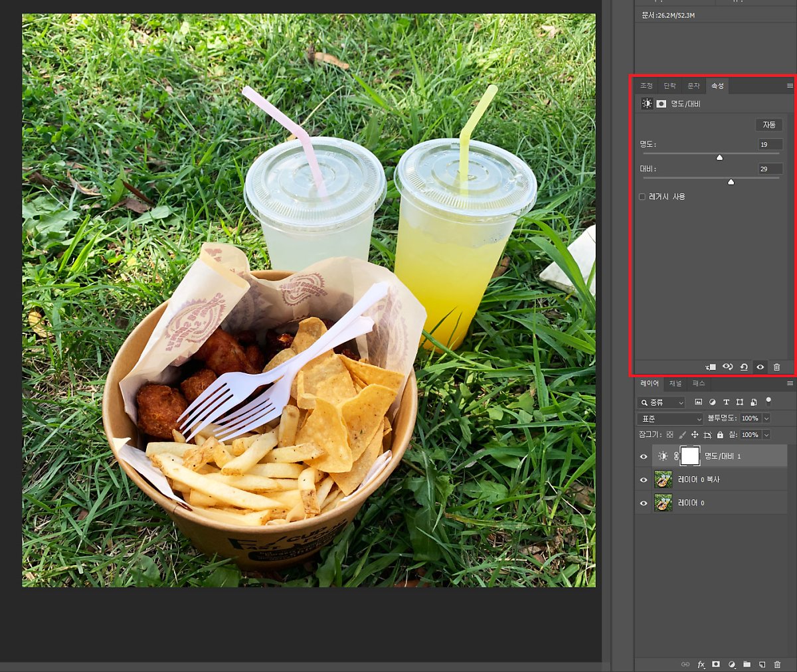The height and width of the screenshot is (672, 797).
Task: Click the lock all padlock icon
Action: tap(721, 435)
